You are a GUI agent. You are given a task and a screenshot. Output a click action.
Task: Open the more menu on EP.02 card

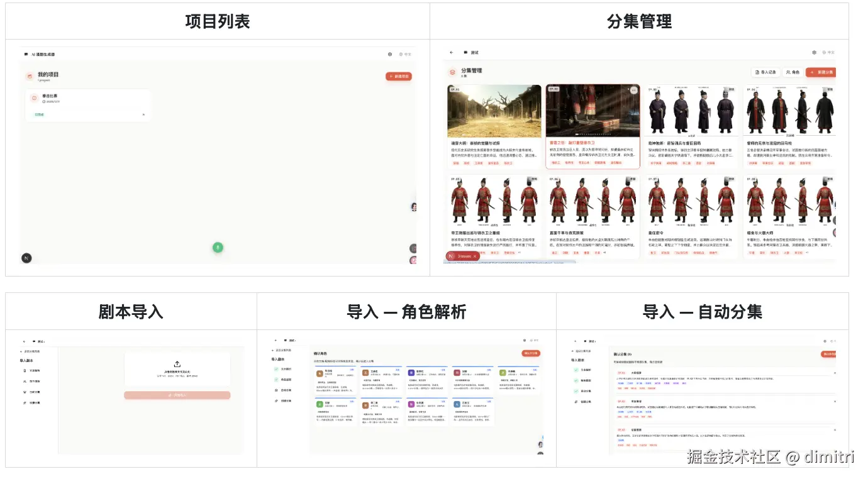(633, 91)
